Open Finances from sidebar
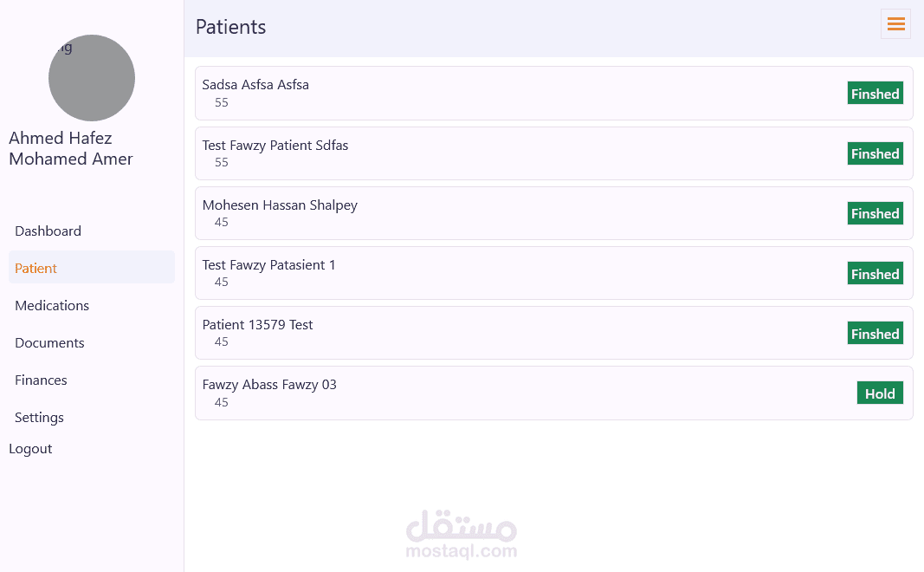This screenshot has width=924, height=572. [x=41, y=380]
